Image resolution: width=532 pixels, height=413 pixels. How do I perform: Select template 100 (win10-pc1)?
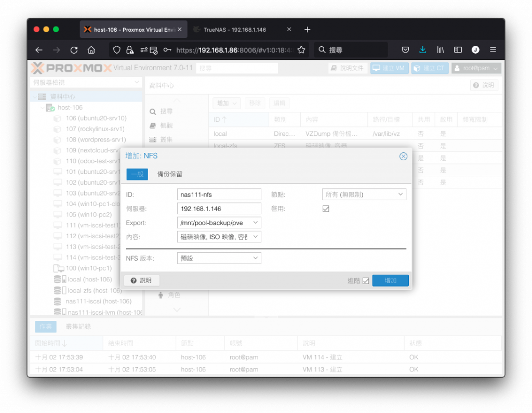[88, 268]
